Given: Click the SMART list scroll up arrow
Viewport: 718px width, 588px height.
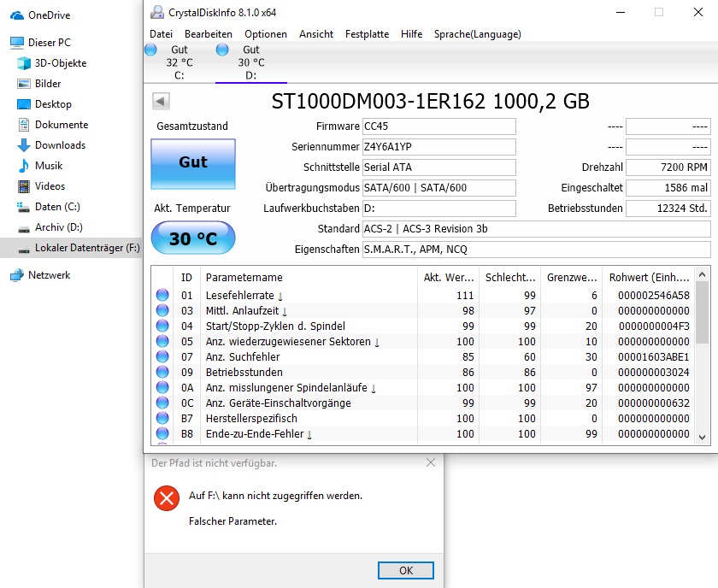Looking at the screenshot, I should [702, 274].
